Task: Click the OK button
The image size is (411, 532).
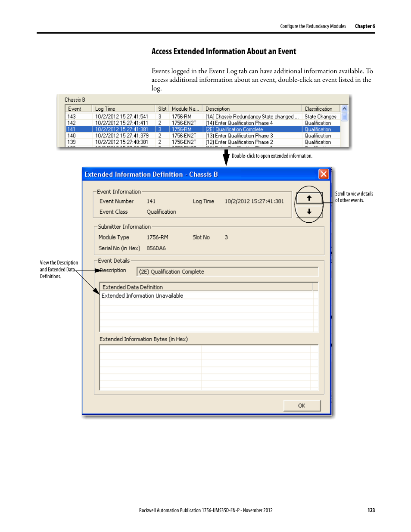Action: click(302, 406)
